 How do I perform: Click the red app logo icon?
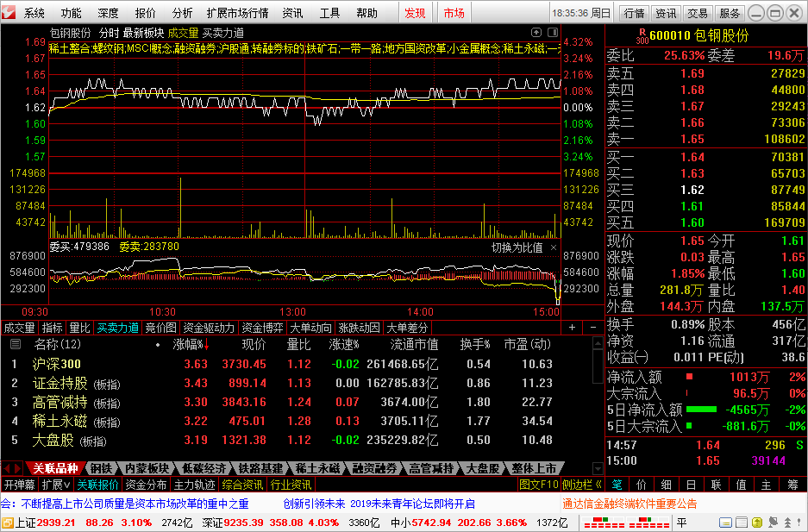(9, 12)
